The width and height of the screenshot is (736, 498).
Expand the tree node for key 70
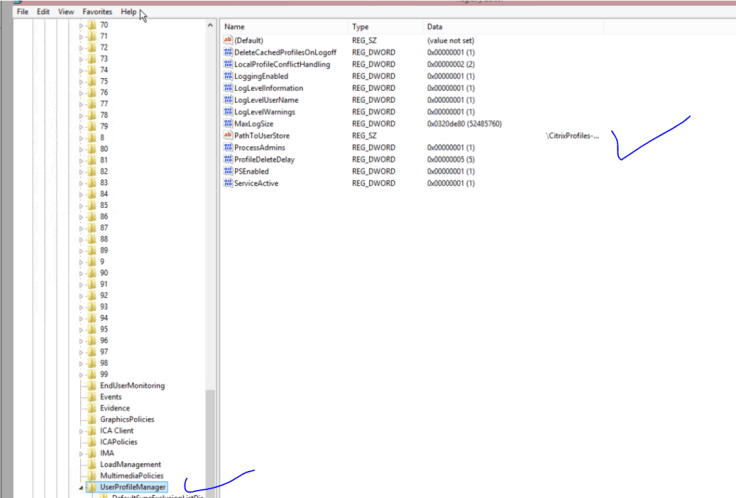(82, 25)
